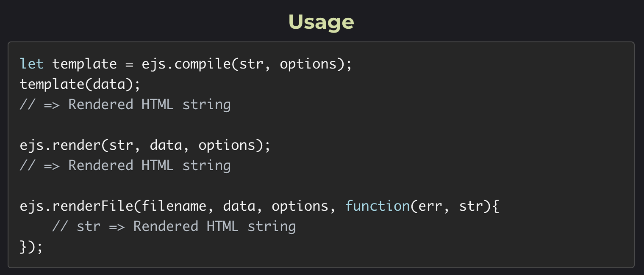Click the second "Rendered HTML string" comment
The height and width of the screenshot is (275, 644).
[150, 165]
